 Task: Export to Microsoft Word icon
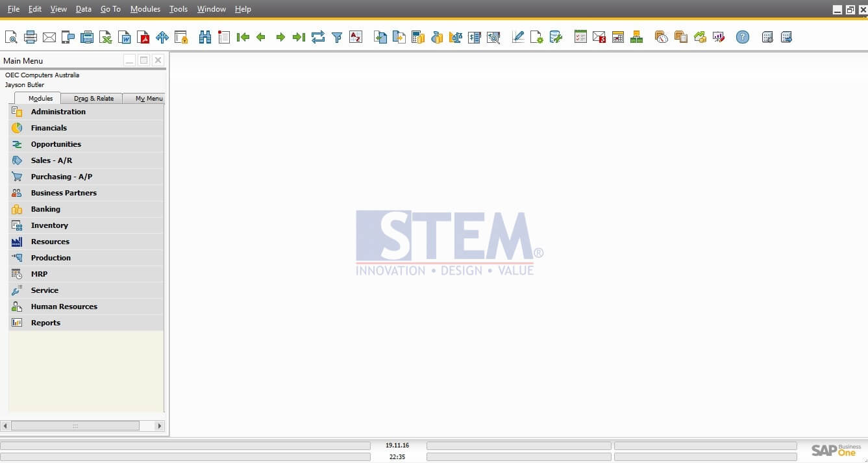point(125,37)
